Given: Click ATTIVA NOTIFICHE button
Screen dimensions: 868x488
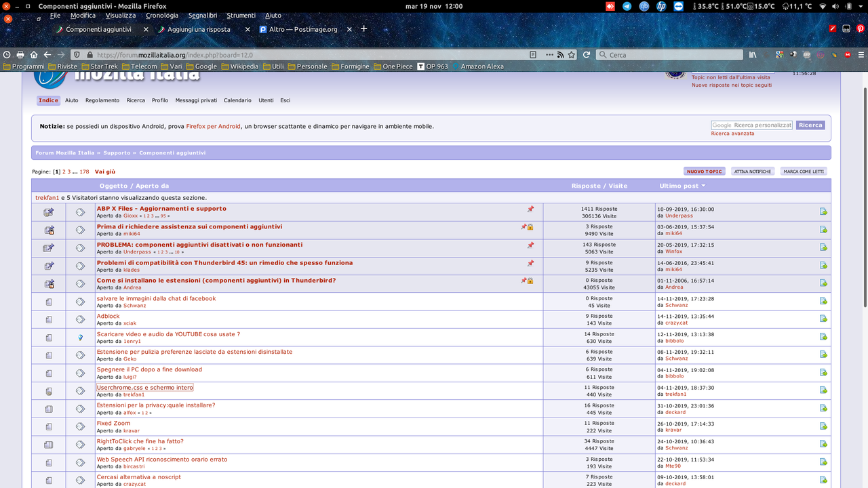Looking at the screenshot, I should 753,171.
